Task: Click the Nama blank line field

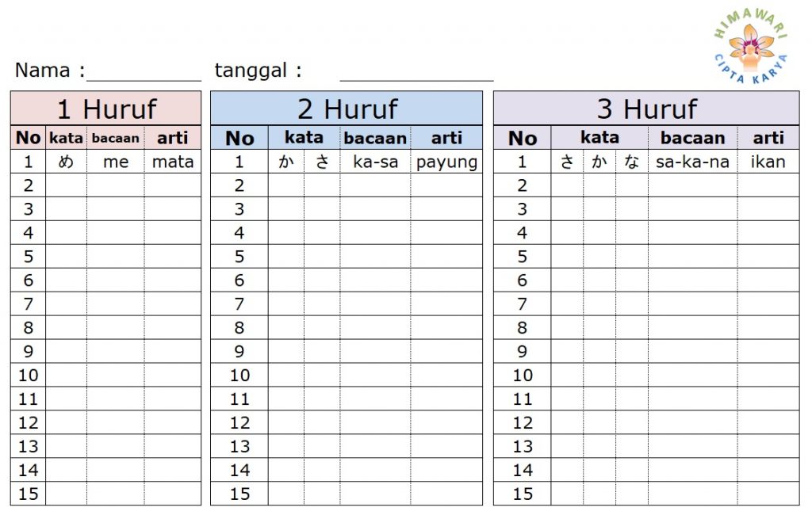Action: pos(144,73)
